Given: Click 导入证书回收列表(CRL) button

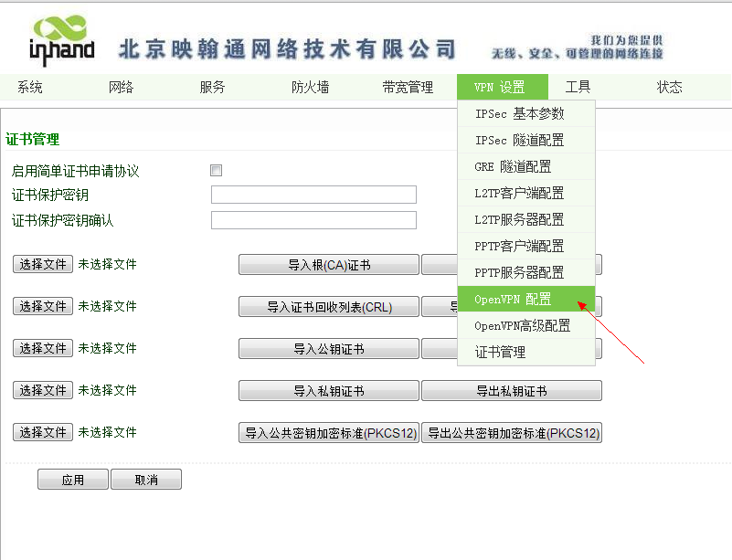Looking at the screenshot, I should tap(329, 307).
